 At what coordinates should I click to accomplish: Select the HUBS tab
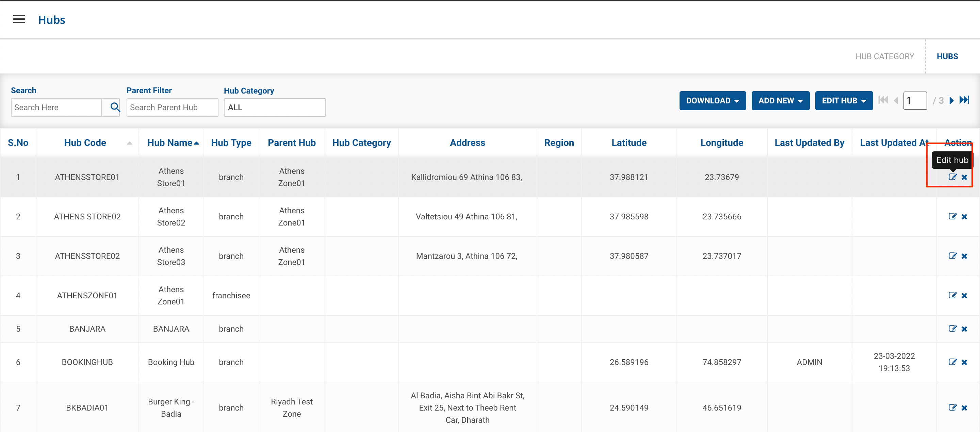click(947, 56)
